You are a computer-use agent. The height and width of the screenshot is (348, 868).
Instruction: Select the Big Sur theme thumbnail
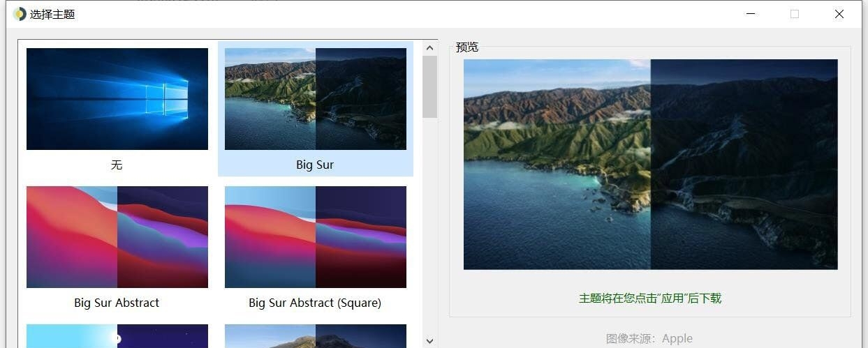tap(316, 99)
